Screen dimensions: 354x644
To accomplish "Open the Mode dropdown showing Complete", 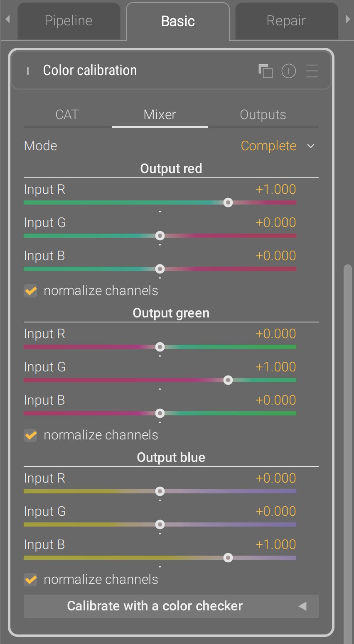I will 268,146.
